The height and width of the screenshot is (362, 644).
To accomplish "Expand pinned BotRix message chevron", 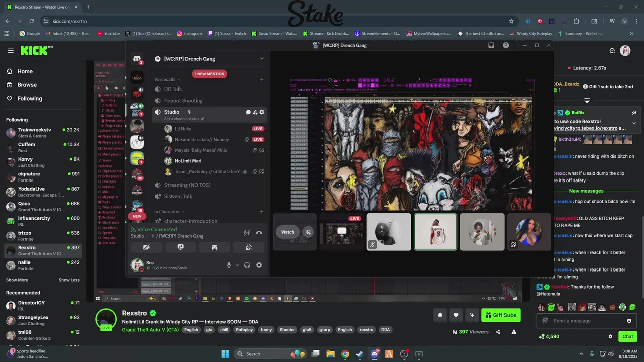I will (634, 123).
